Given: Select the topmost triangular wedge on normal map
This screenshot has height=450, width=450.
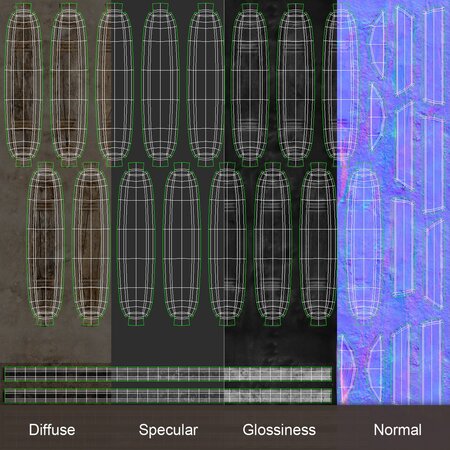Looking at the screenshot, I should click(377, 45).
